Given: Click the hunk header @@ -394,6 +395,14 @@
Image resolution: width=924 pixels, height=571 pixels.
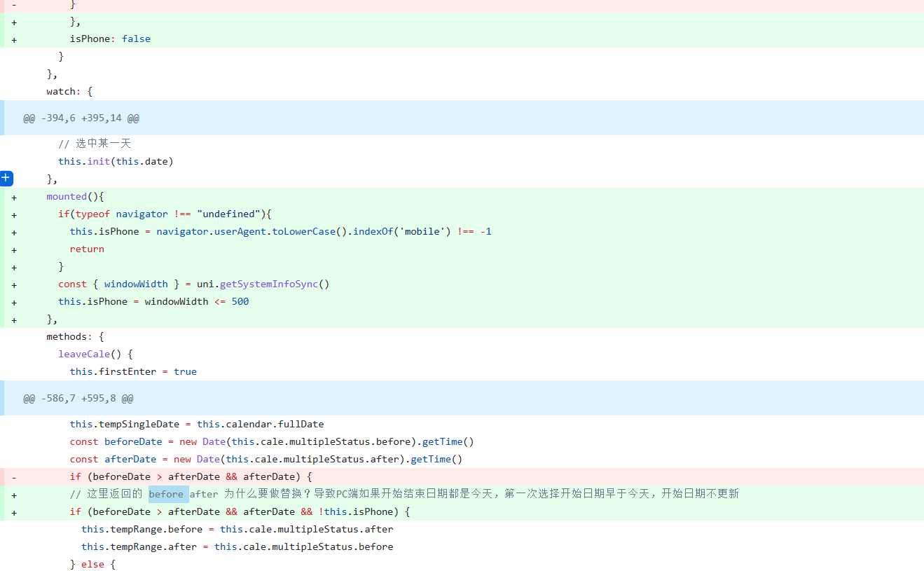Looking at the screenshot, I should [x=79, y=118].
